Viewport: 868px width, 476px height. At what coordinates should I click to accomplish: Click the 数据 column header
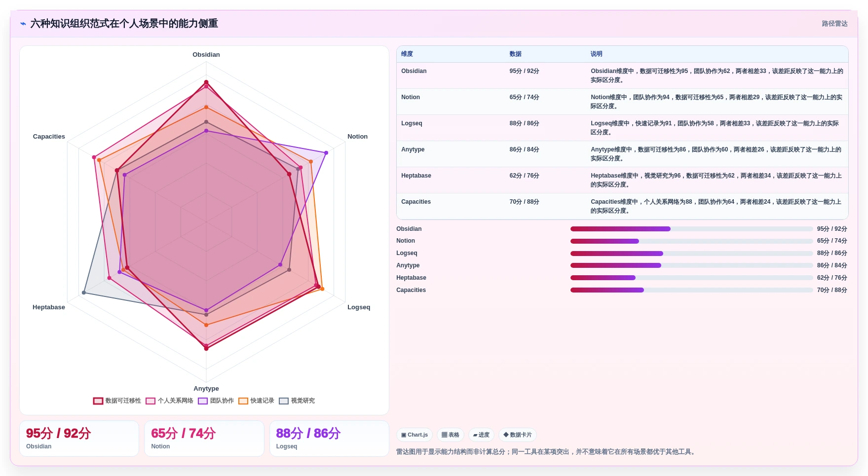516,54
